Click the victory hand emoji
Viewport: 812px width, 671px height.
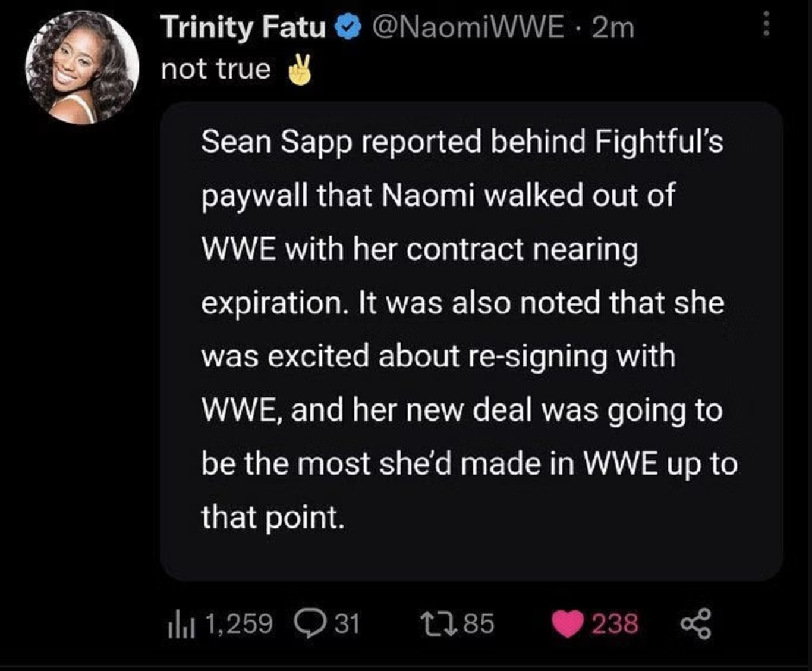[299, 71]
